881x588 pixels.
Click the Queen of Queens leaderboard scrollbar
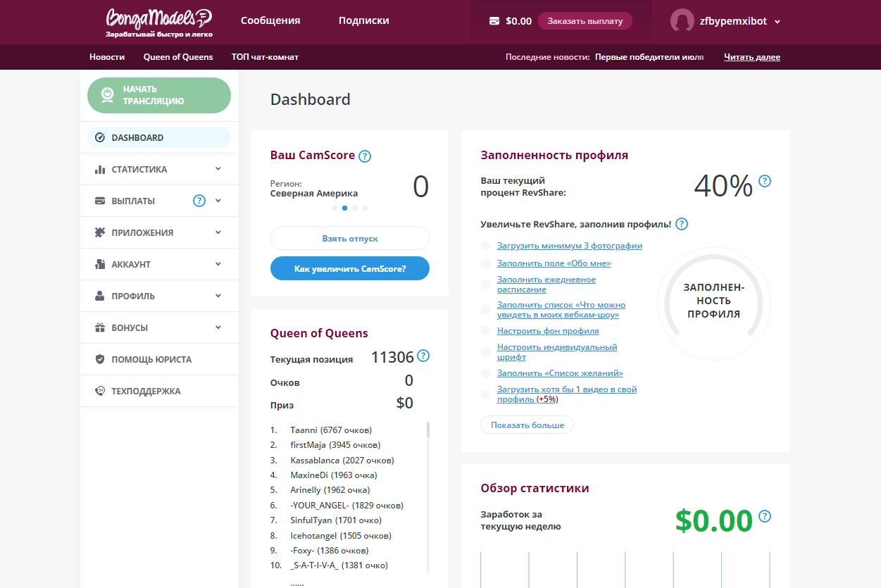point(428,499)
